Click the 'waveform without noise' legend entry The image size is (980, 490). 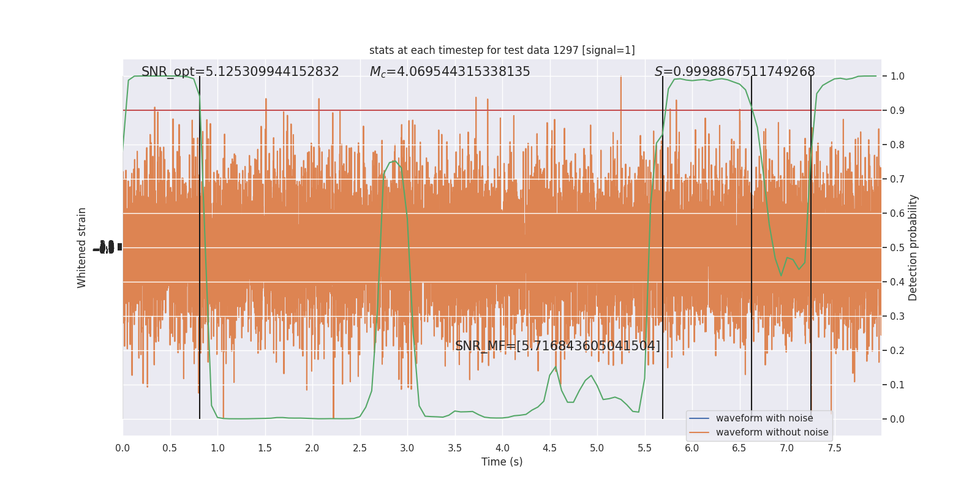coord(772,432)
